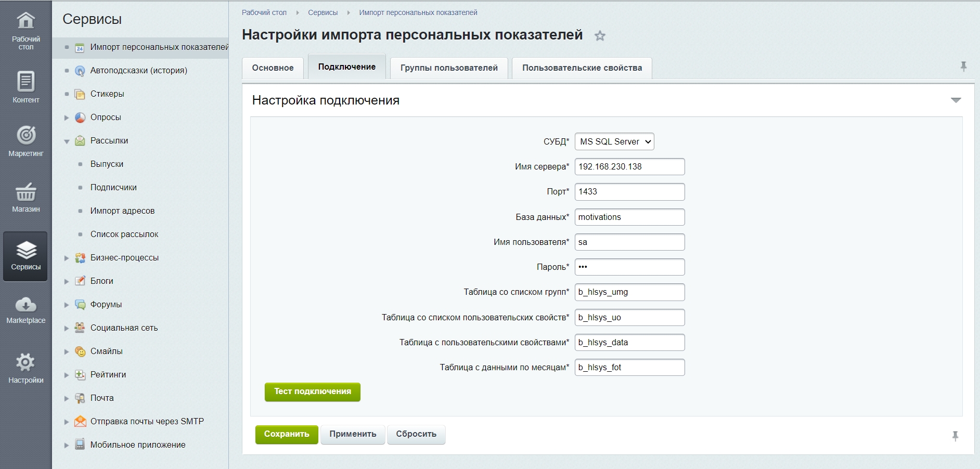Add page to favorites with star icon
Screen dimensions: 980x469
[600, 36]
